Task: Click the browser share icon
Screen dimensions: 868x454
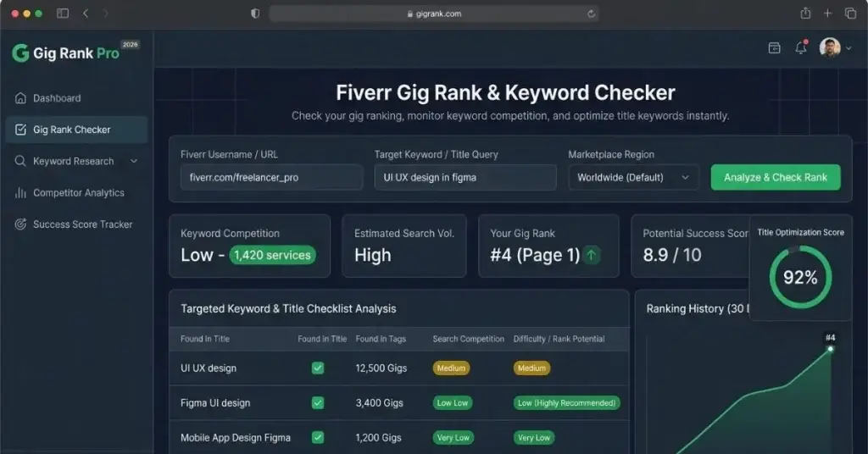Action: tap(805, 14)
